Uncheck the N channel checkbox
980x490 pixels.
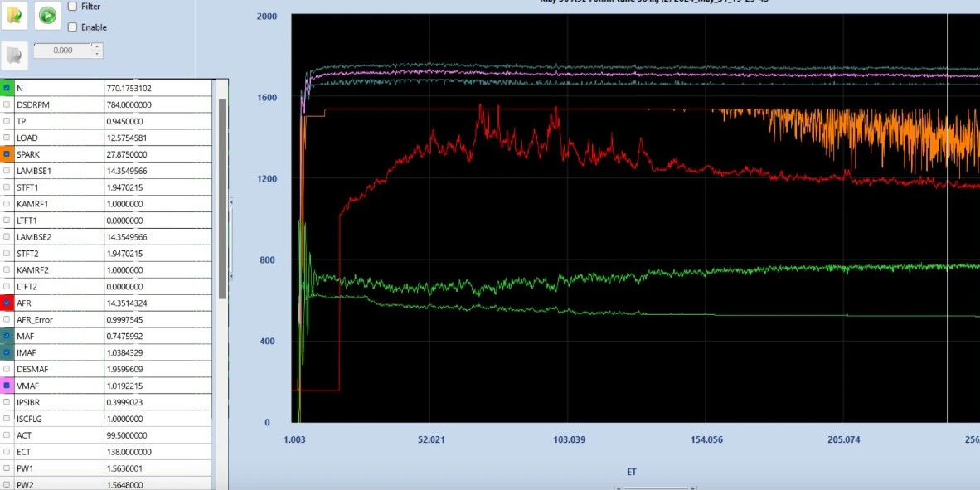pos(7,88)
